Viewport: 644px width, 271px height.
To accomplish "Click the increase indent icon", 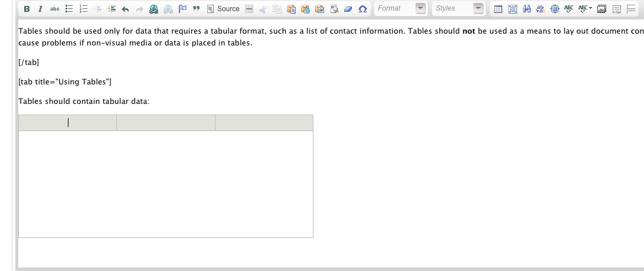I will [111, 9].
